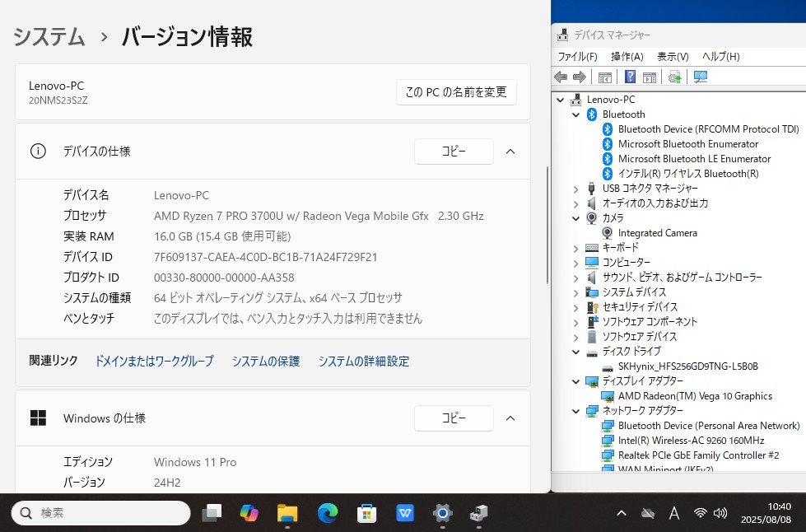Select Microsoft Bluetooth Enumerator device
Viewport: 806px width, 532px height.
click(687, 144)
